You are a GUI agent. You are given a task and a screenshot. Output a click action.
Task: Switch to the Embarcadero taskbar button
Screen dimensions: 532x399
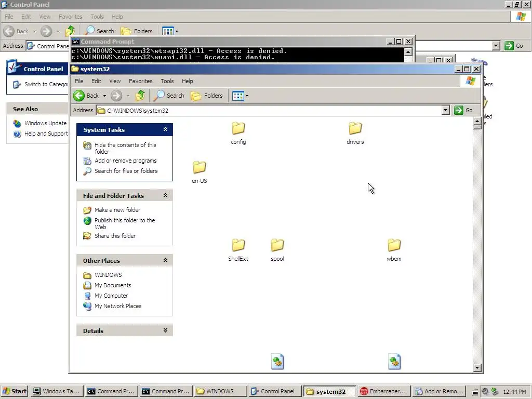pyautogui.click(x=384, y=391)
